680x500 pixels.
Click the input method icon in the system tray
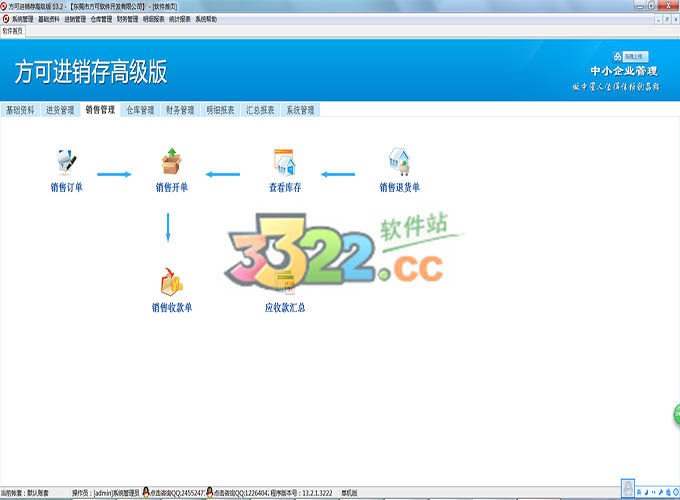click(628, 488)
